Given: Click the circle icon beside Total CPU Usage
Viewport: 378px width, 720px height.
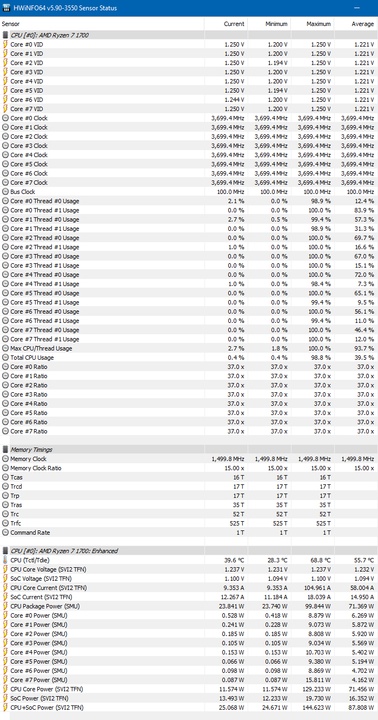Looking at the screenshot, I should [6, 357].
